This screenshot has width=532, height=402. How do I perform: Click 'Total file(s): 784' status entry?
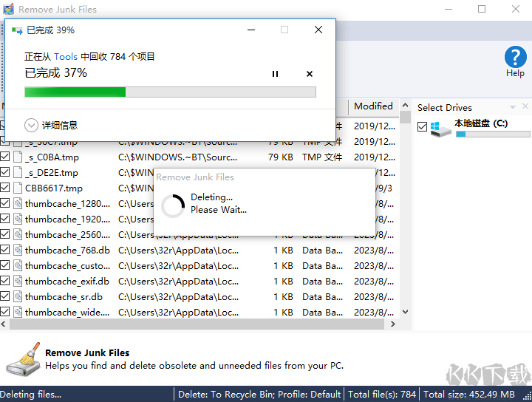(382, 394)
